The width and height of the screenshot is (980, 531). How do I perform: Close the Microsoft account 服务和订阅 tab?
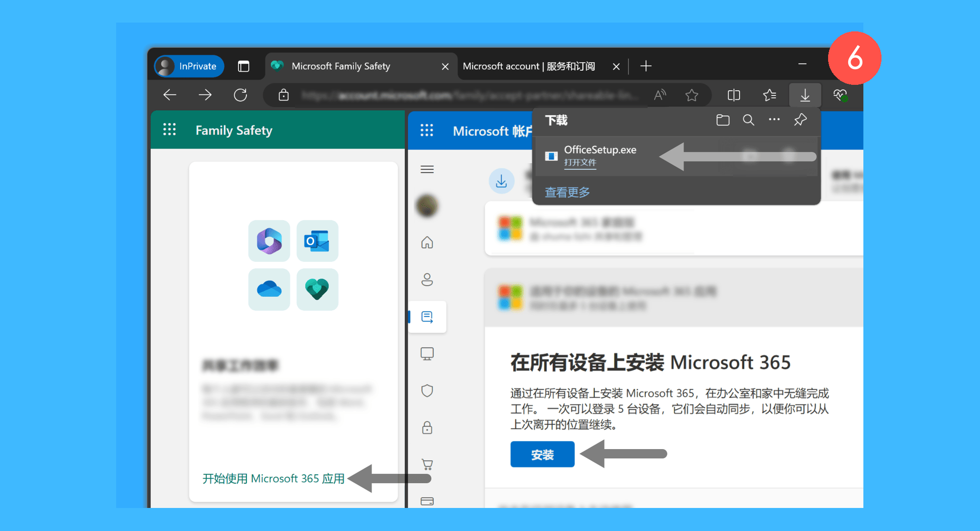pos(616,67)
